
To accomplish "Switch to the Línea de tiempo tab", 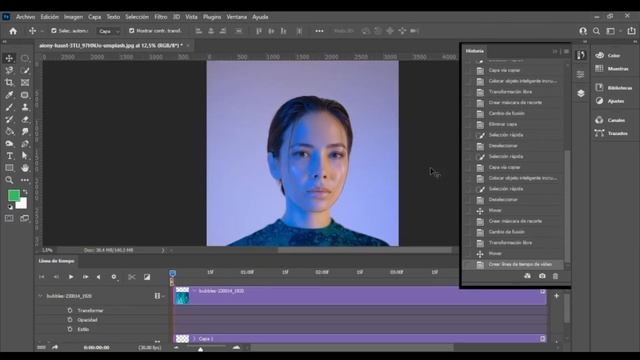I will tap(56, 261).
